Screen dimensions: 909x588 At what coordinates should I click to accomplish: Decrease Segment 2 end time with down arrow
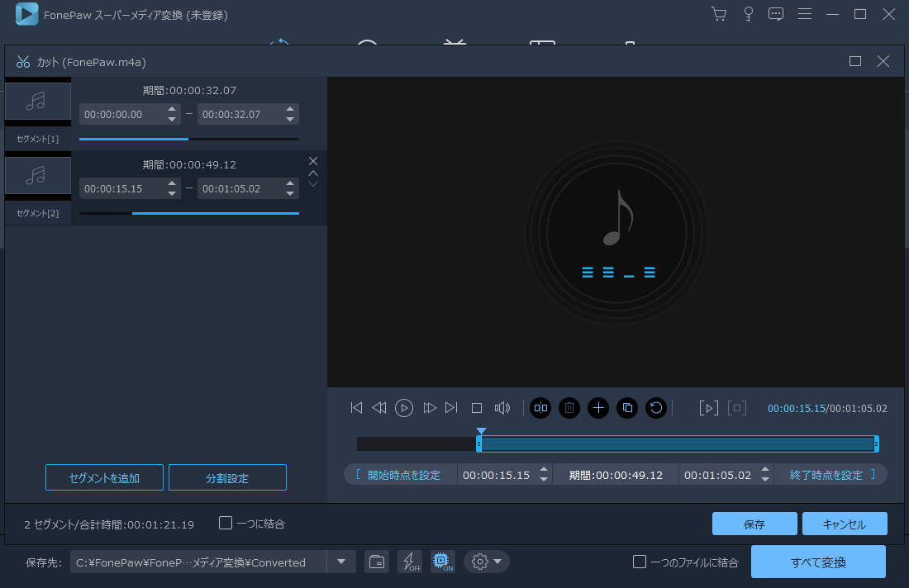pos(290,193)
